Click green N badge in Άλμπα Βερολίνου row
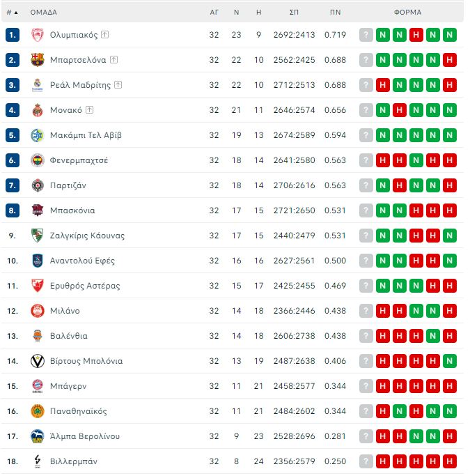Image resolution: width=470 pixels, height=476 pixels. click(x=416, y=436)
